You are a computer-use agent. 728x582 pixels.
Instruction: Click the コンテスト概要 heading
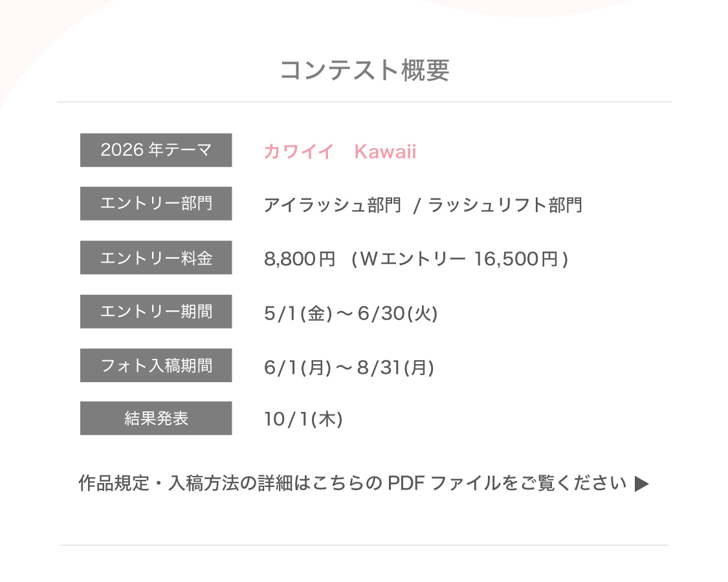click(364, 70)
